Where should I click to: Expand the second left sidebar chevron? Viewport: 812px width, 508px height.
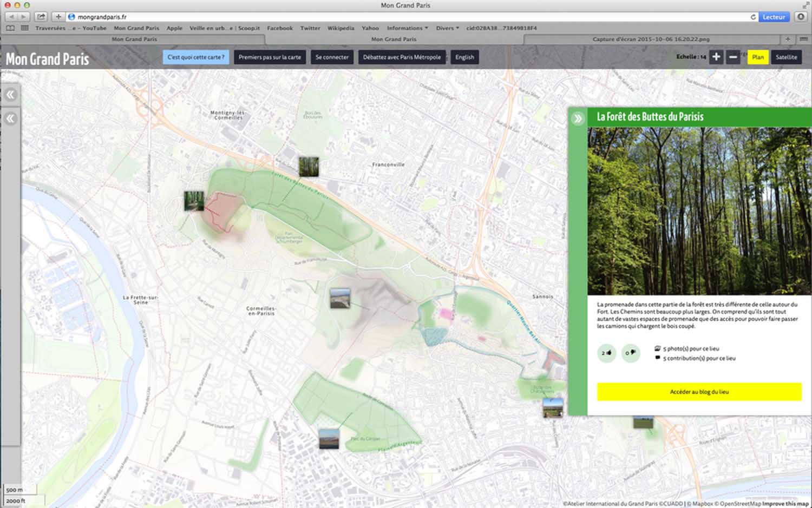[x=10, y=119]
